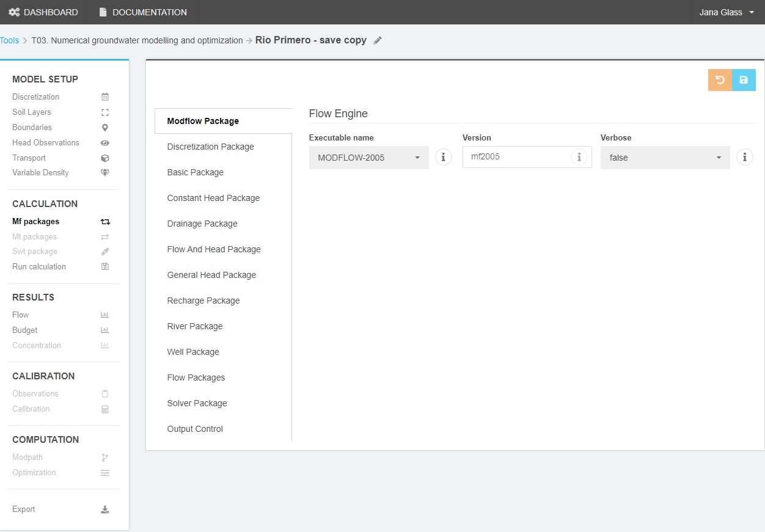Screen dimensions: 765x532
Task: Click the Version text input field
Action: point(516,157)
